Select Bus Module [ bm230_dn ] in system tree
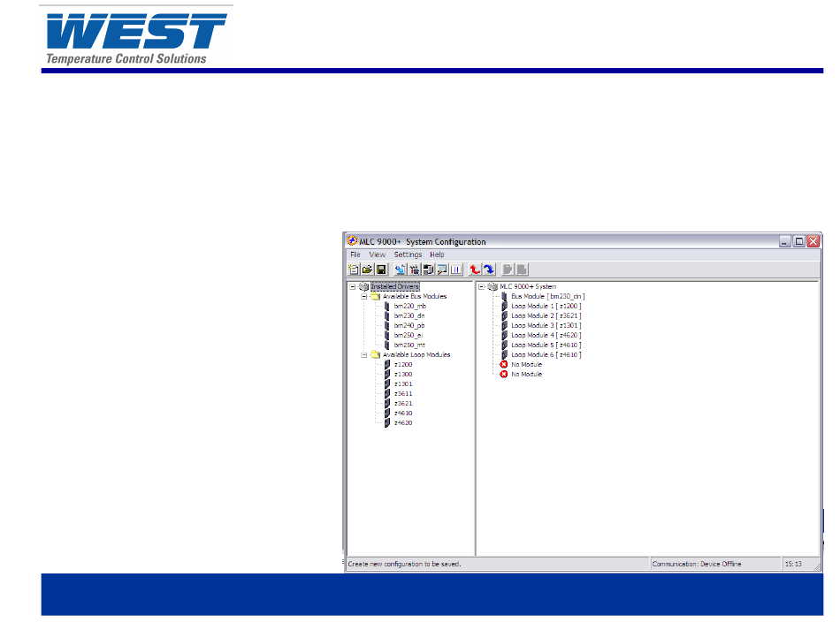The height and width of the screenshot is (630, 840). coord(547,297)
